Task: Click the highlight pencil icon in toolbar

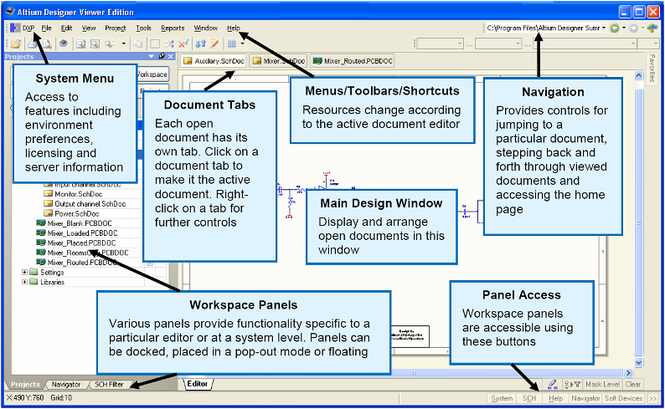Action: coord(215,43)
